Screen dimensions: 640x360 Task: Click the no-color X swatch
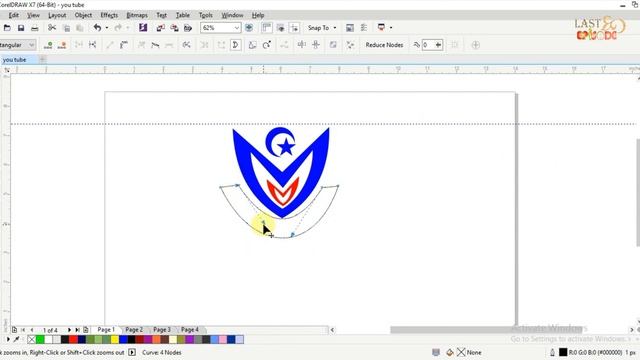(x=31, y=339)
